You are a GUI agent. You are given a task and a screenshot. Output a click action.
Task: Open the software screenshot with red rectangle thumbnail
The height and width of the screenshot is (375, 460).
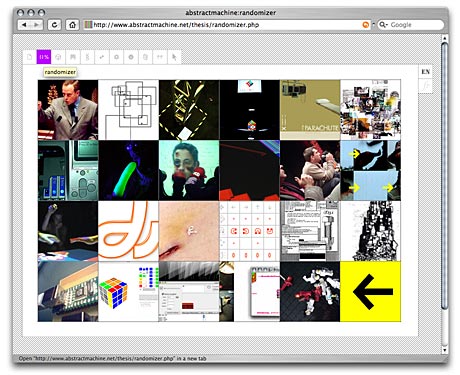click(x=189, y=291)
